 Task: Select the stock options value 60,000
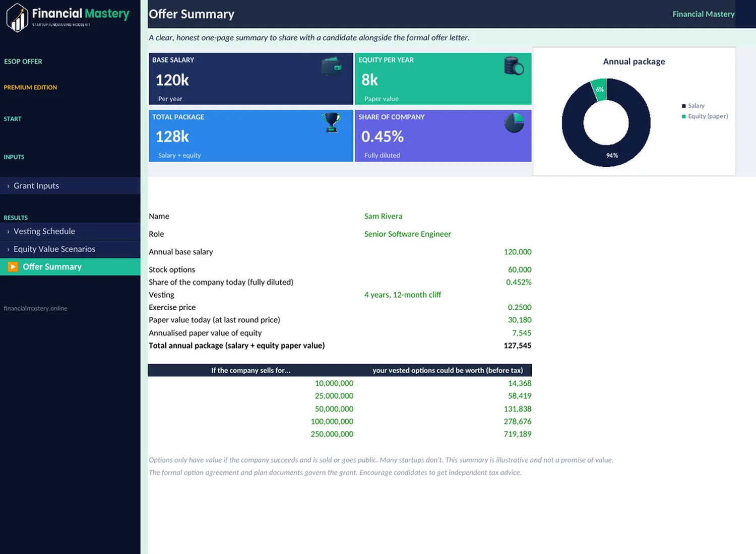(520, 269)
